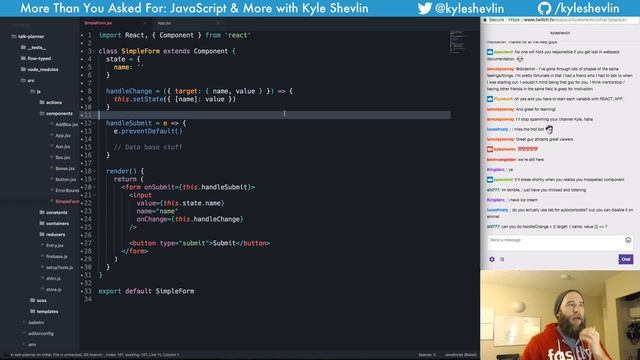Open store.js in the file tree
The width and height of the screenshot is (640, 360).
pos(53,289)
